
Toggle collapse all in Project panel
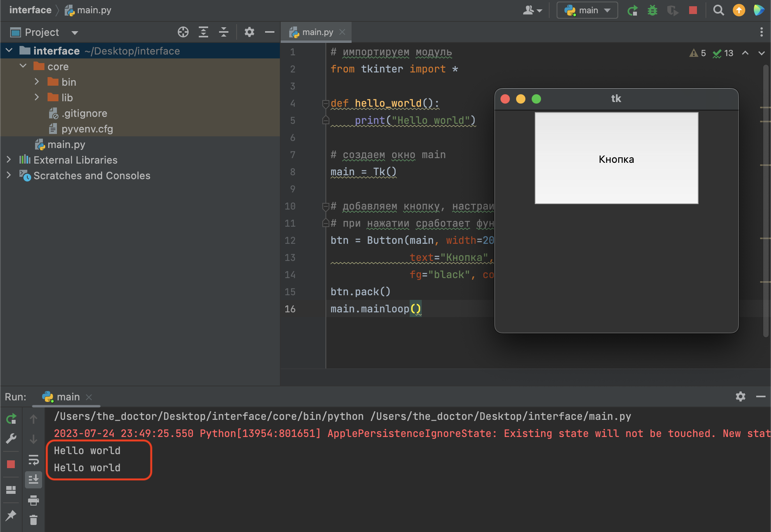[x=225, y=32]
